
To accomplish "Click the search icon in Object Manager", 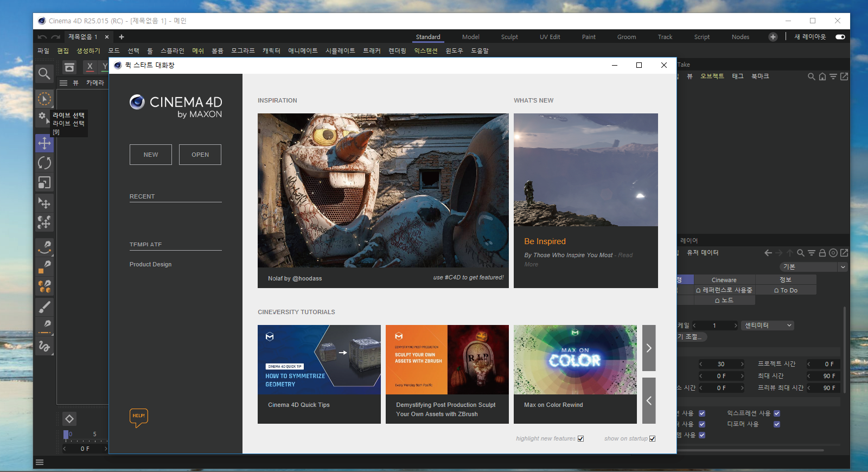I will [x=812, y=76].
